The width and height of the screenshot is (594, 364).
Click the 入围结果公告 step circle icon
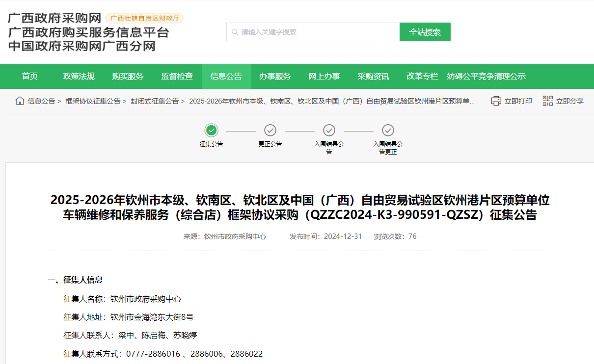click(x=329, y=131)
